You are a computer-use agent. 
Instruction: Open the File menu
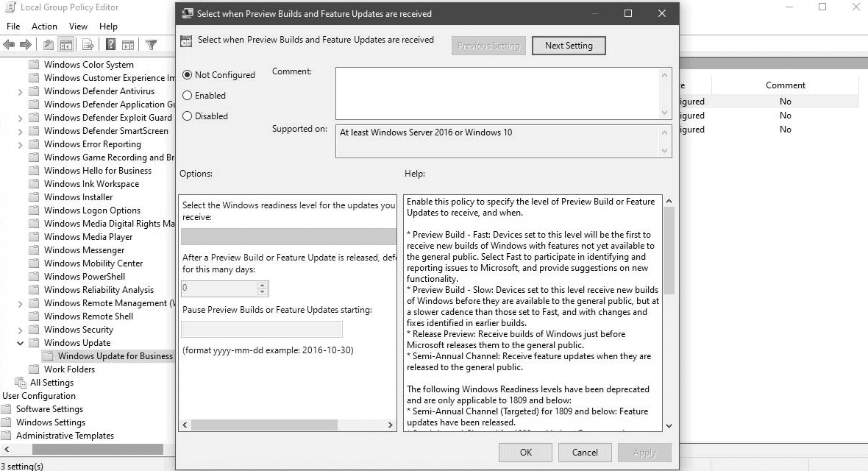click(13, 26)
